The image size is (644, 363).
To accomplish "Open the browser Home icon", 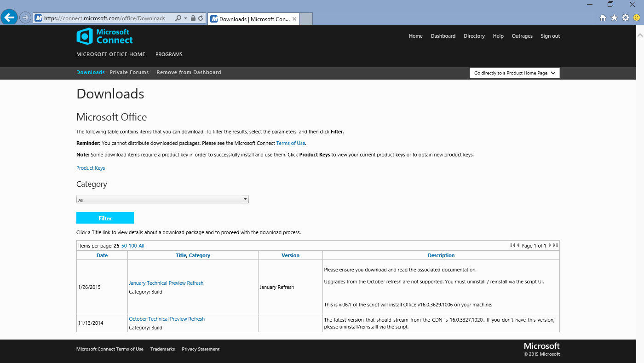I will click(x=603, y=18).
